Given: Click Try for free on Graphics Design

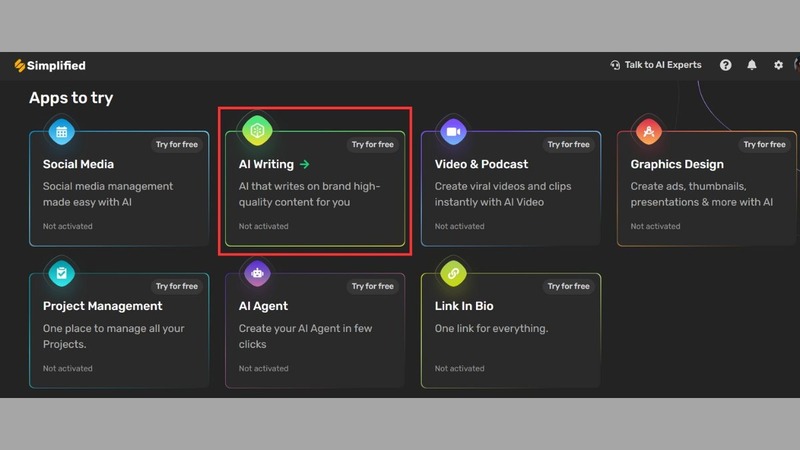Looking at the screenshot, I should pyautogui.click(x=764, y=144).
